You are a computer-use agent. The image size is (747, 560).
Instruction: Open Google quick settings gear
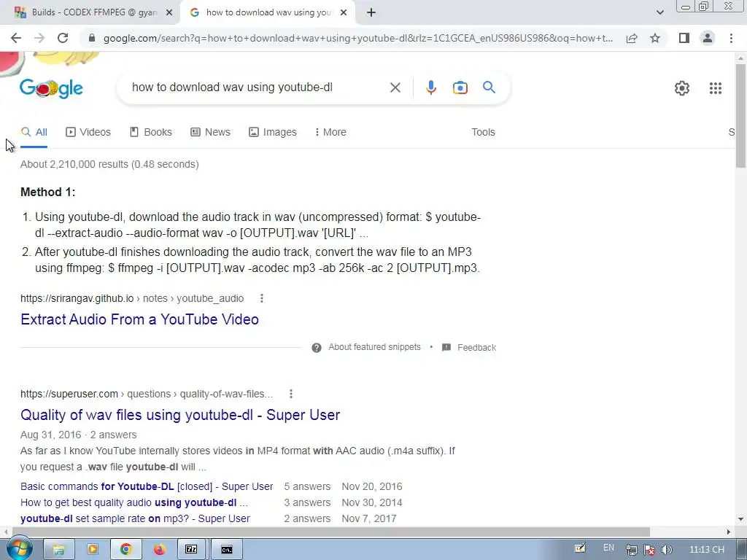click(682, 88)
